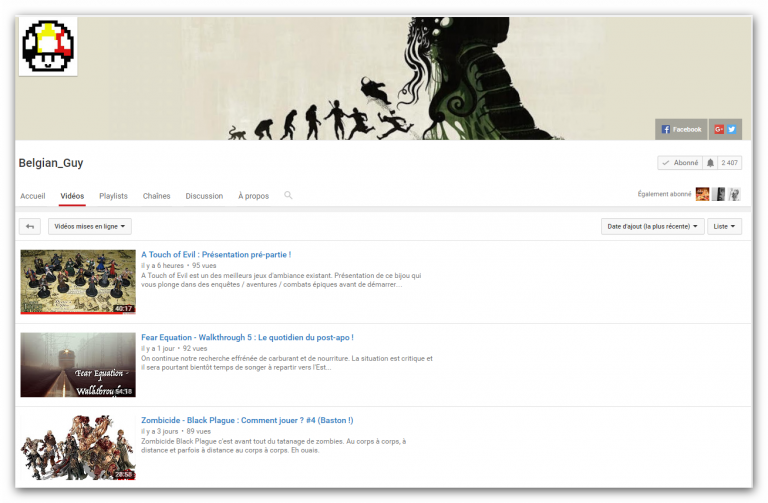Click the first subscribed channel avatar beside Également abonné
The image size is (768, 503).
[702, 194]
